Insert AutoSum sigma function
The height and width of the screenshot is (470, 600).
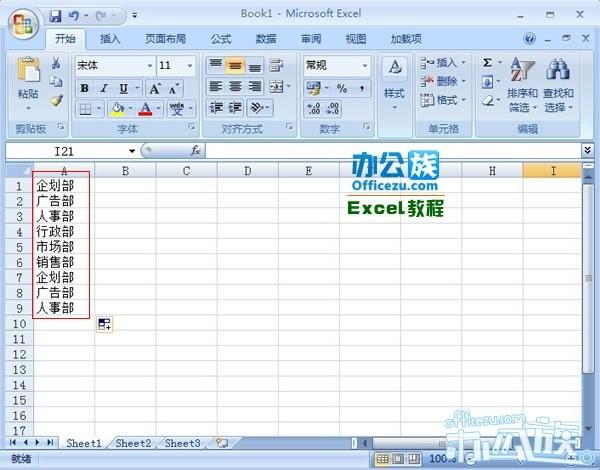(x=487, y=62)
